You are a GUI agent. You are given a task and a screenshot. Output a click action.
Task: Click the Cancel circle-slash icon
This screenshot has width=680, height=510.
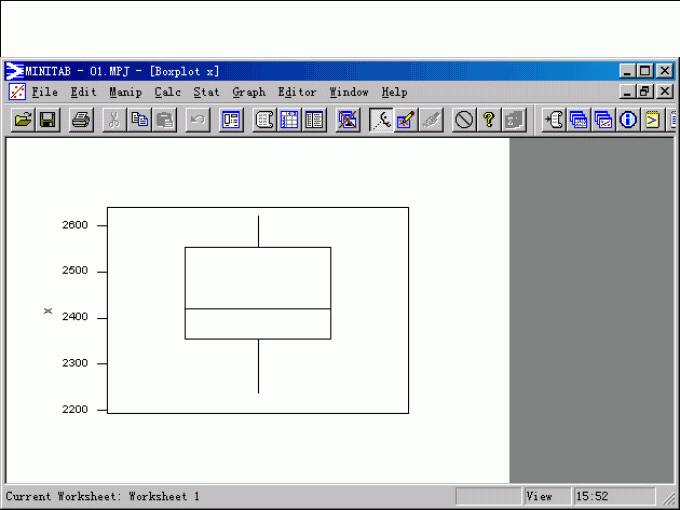[463, 120]
